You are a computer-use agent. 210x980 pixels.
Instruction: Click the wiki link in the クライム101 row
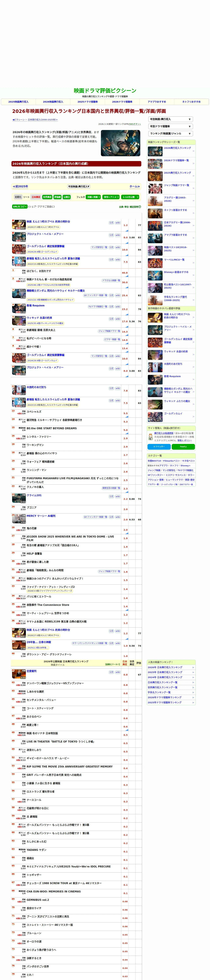[x=118, y=497]
